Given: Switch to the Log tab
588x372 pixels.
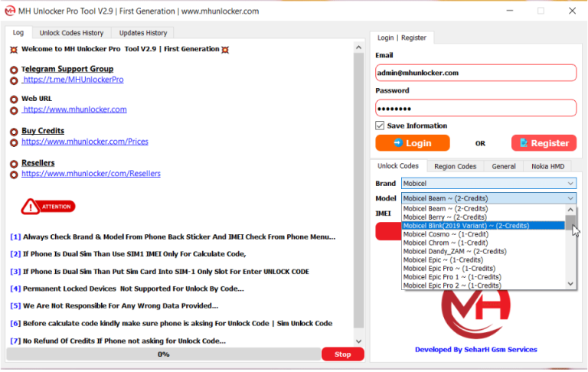Looking at the screenshot, I should pos(18,33).
